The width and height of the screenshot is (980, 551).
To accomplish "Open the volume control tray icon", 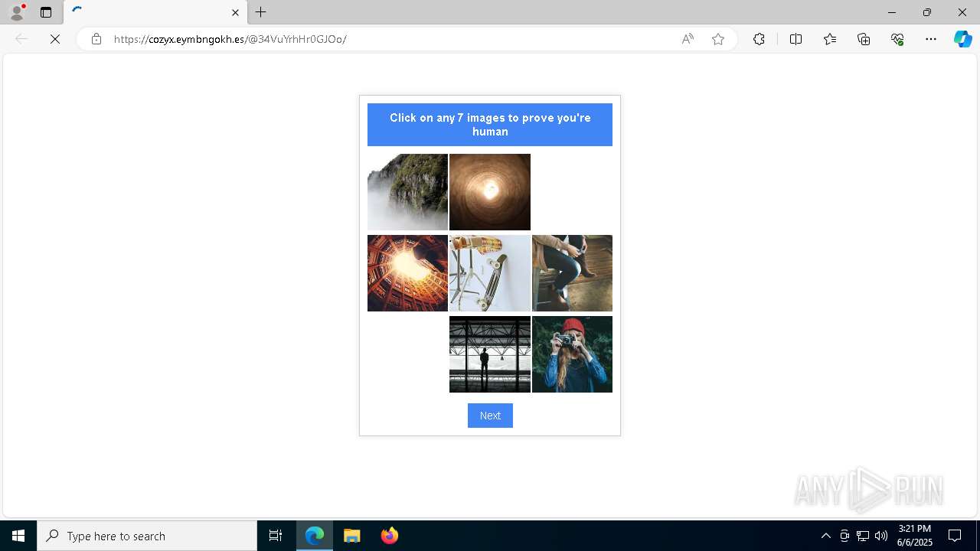I will click(x=881, y=536).
